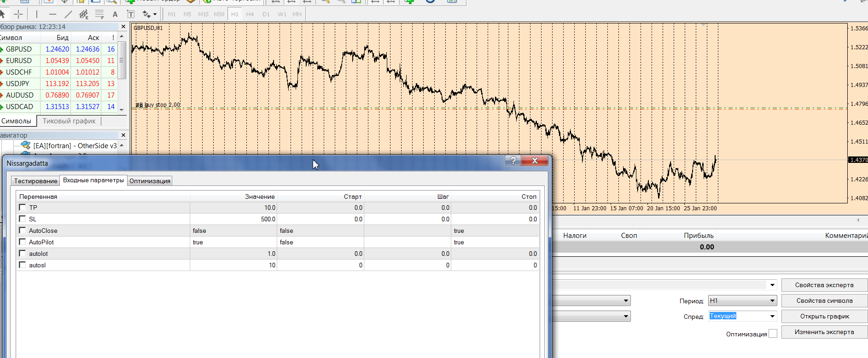Image resolution: width=868 pixels, height=358 pixels.
Task: Select the text label tool
Action: pyautogui.click(x=131, y=14)
